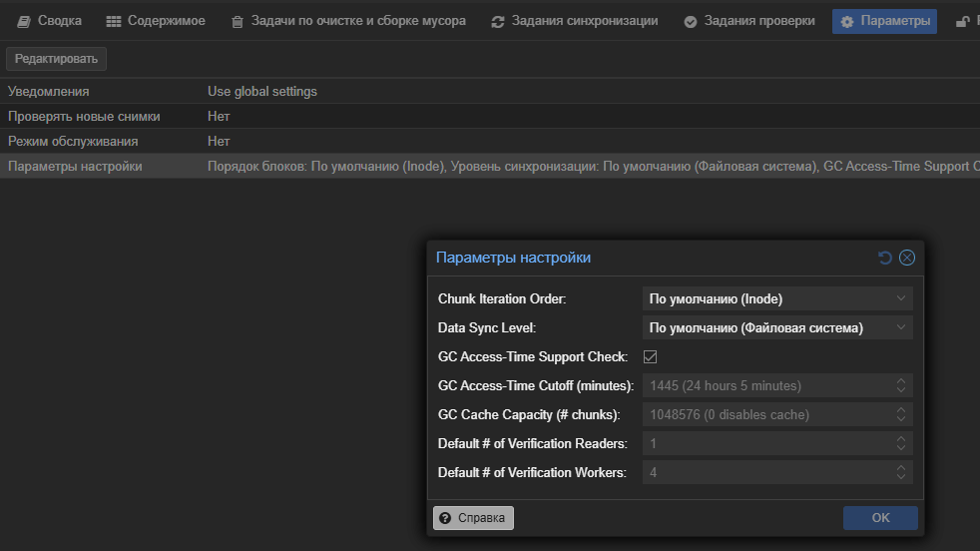This screenshot has height=551, width=980.
Task: Click GC Access-Time Cutoff stepper arrows
Action: tap(901, 385)
